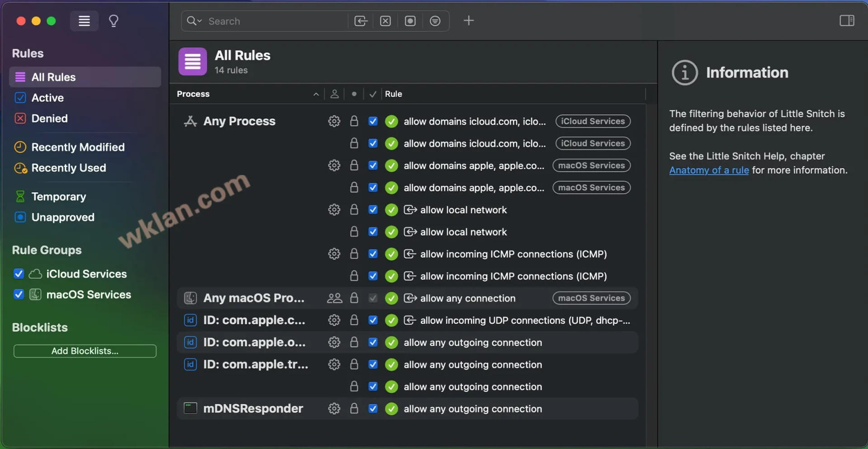Select iCloud Services rule group
This screenshot has height=449, width=868.
point(86,274)
